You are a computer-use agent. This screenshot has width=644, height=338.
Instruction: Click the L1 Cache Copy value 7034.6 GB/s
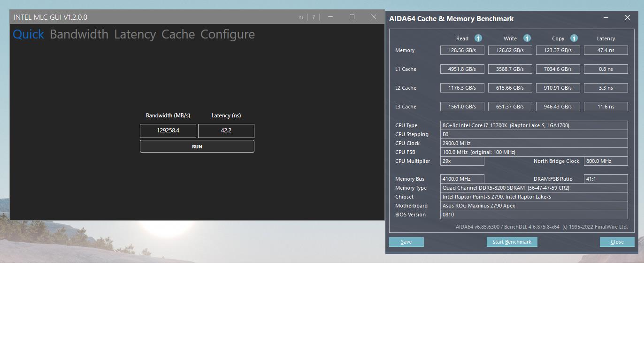click(x=558, y=69)
